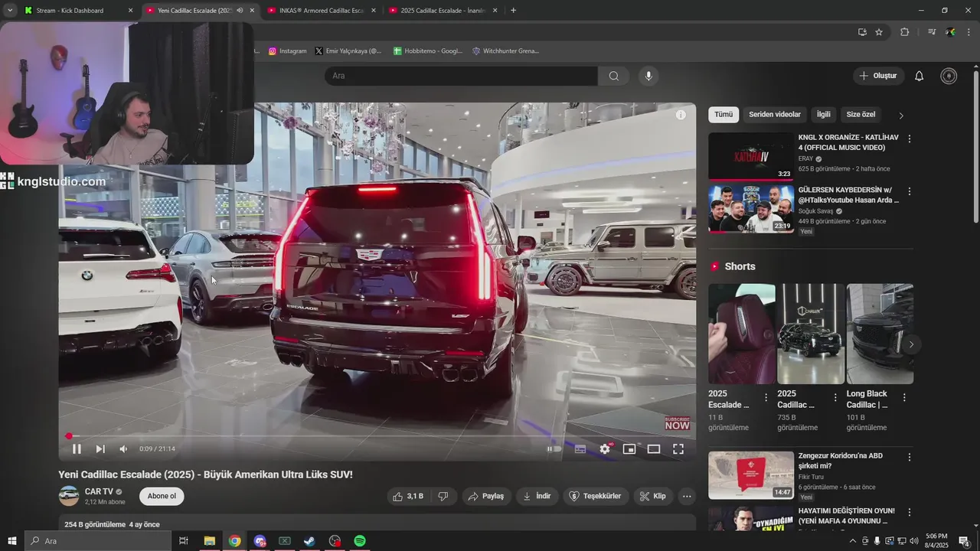Select the Seriden videolar chip
This screenshot has height=551, width=980.
[775, 115]
